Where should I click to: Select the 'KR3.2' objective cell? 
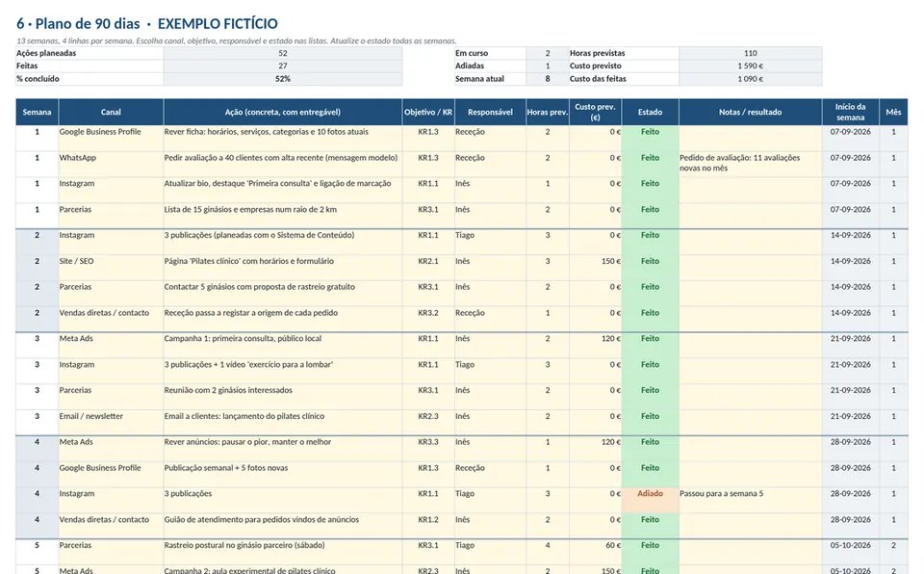428,319
